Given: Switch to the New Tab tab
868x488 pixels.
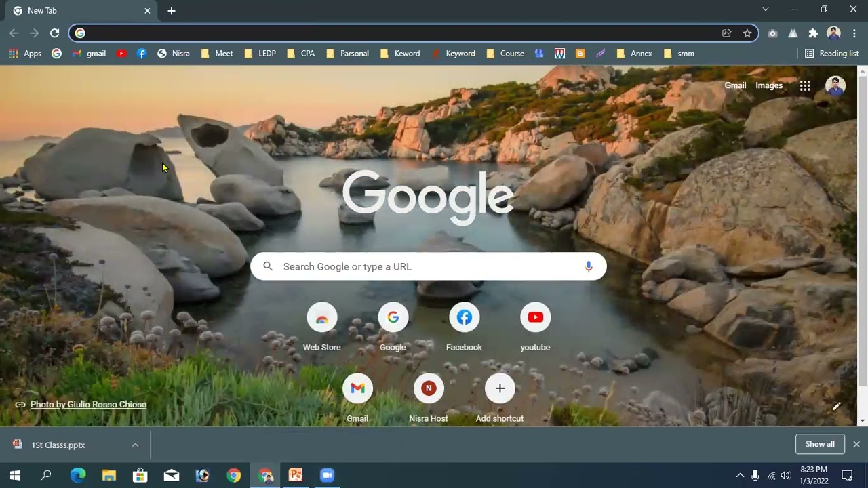Looking at the screenshot, I should click(x=75, y=11).
